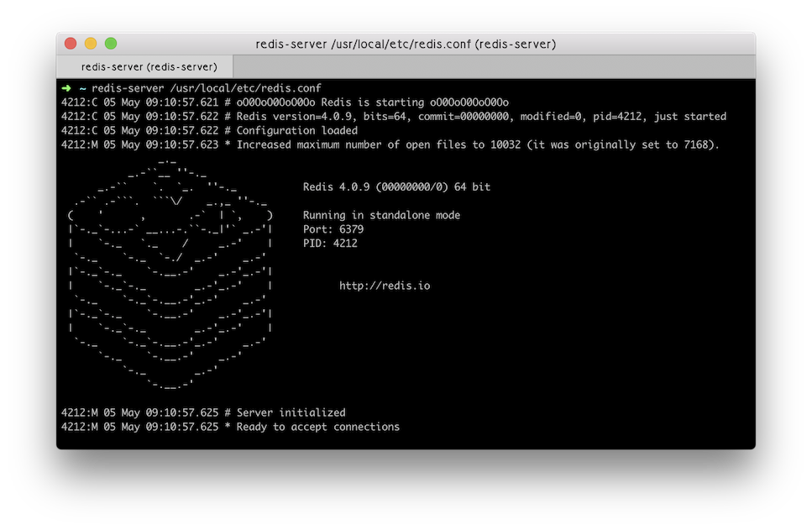
Task: Click the 'Server initialized' log line
Action: tap(203, 413)
